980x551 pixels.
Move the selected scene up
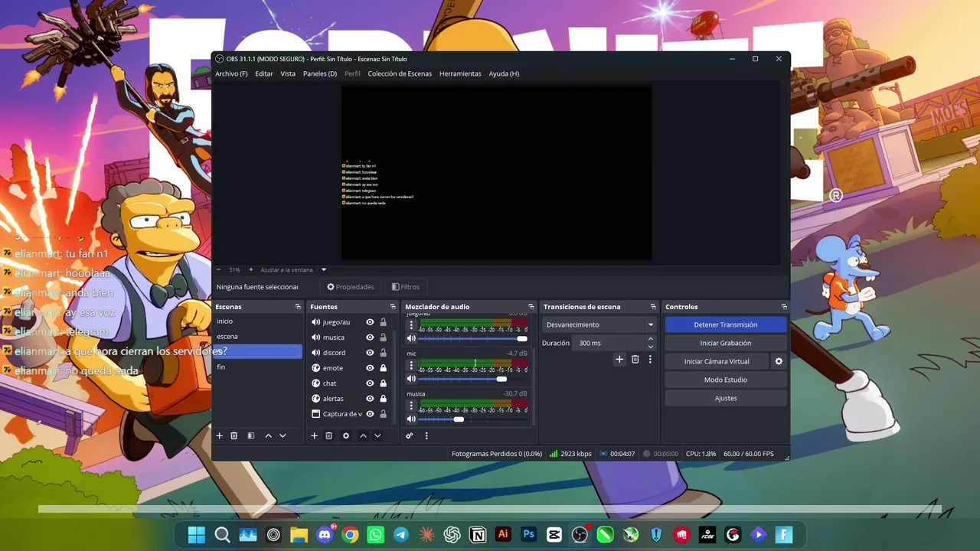(x=268, y=435)
